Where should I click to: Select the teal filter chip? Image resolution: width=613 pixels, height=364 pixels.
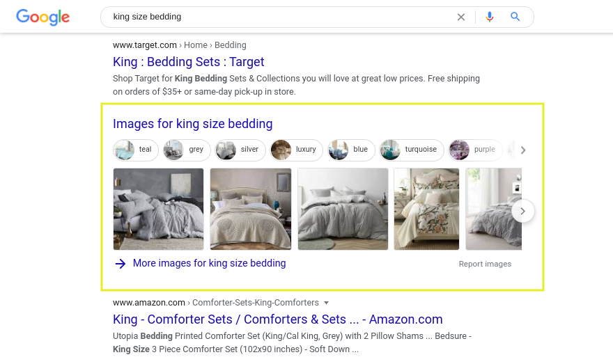click(135, 150)
